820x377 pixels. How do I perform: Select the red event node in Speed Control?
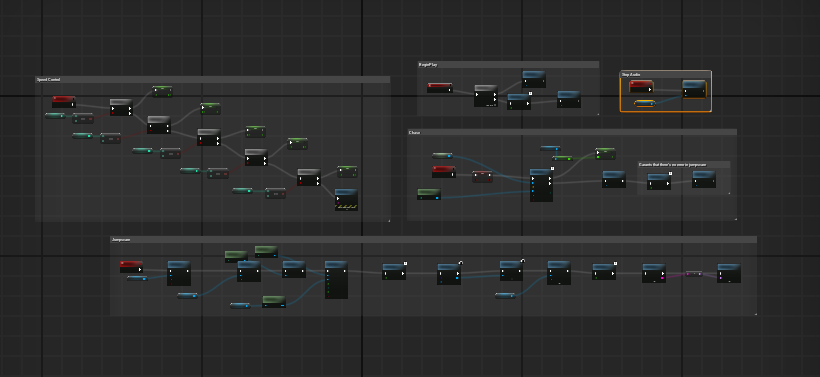point(64,102)
